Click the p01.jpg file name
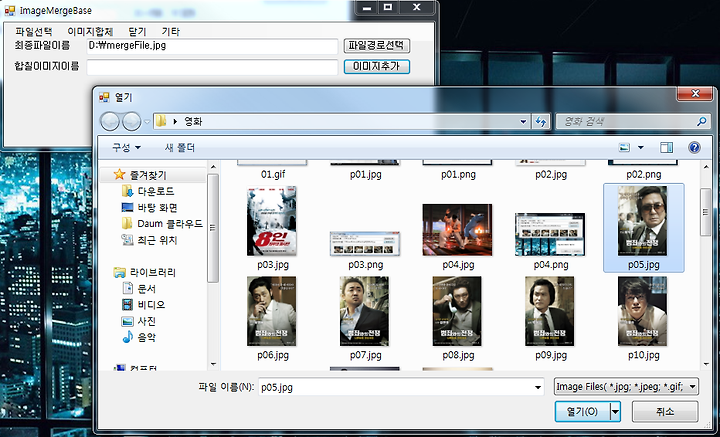Image resolution: width=720 pixels, height=437 pixels. click(366, 174)
